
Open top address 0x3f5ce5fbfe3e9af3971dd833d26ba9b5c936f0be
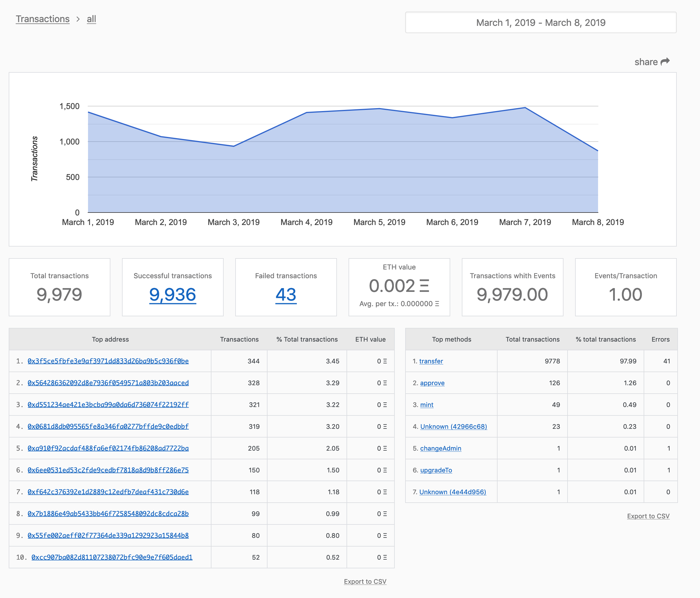pyautogui.click(x=108, y=361)
